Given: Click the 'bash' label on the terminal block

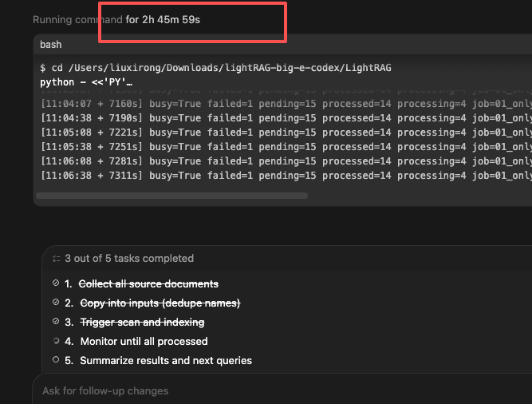Looking at the screenshot, I should 51,45.
